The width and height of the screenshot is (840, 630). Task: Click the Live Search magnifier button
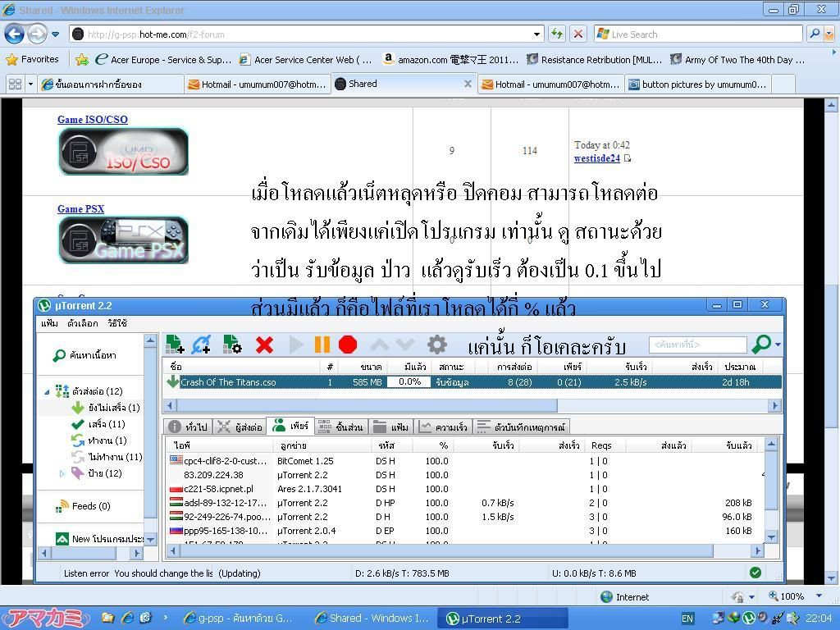pos(815,34)
